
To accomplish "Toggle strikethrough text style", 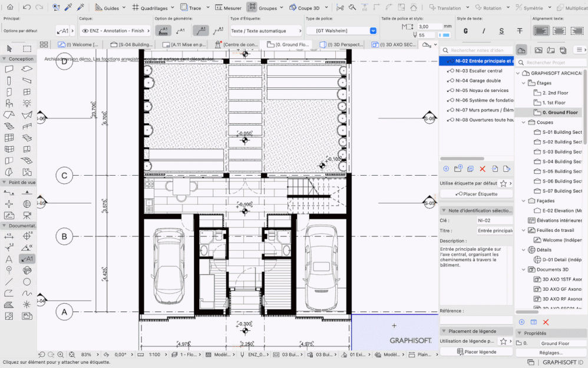I will tap(520, 31).
